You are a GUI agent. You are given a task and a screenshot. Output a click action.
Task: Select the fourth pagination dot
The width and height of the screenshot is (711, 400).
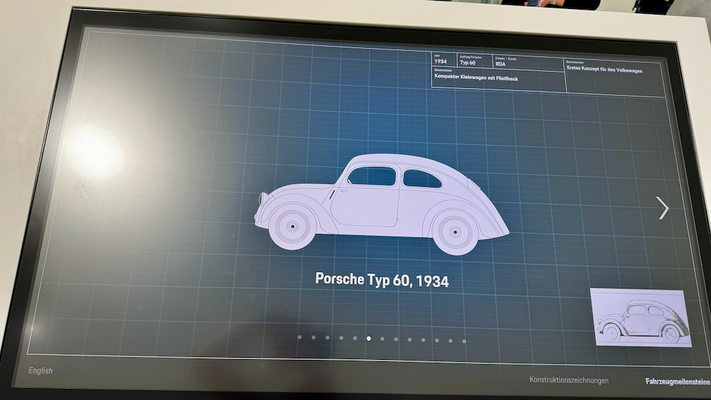click(x=341, y=338)
